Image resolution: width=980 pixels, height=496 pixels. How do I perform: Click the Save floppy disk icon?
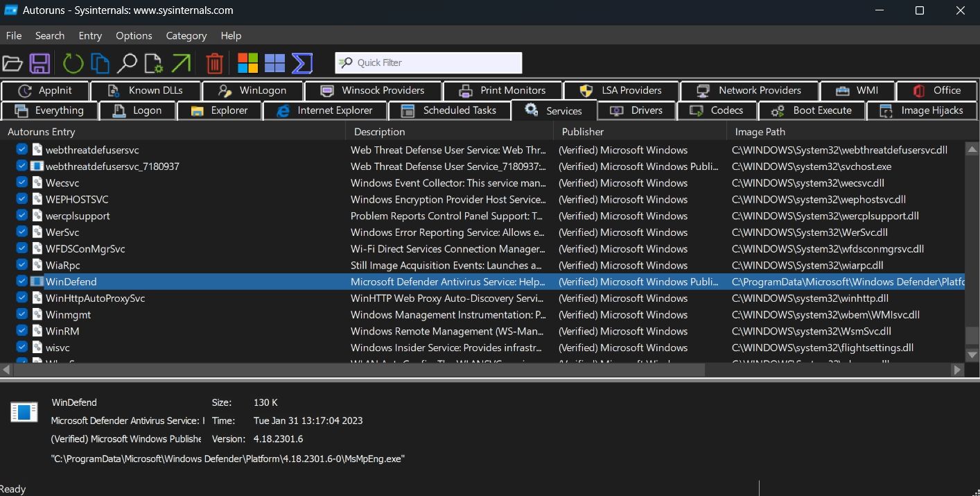(40, 63)
